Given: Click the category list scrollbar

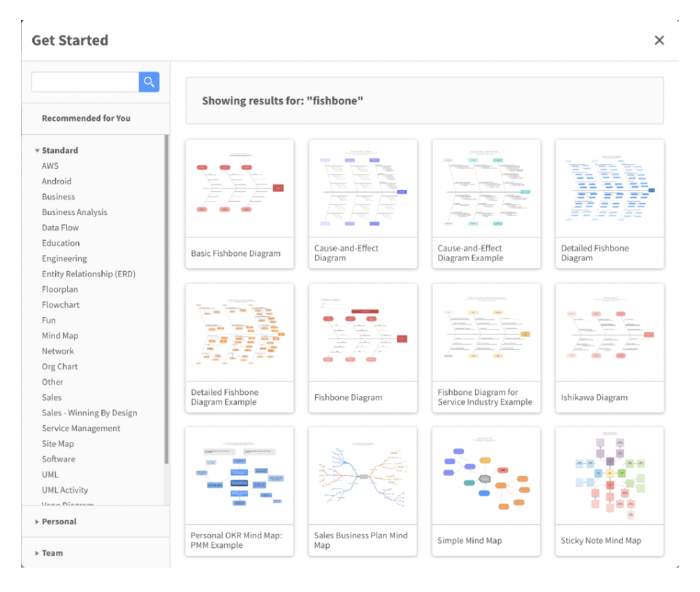Looking at the screenshot, I should click(166, 300).
